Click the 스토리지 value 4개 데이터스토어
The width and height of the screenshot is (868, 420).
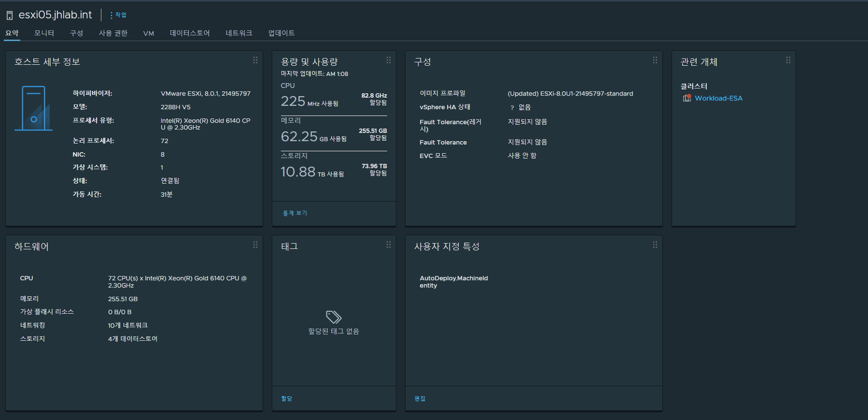coord(133,339)
